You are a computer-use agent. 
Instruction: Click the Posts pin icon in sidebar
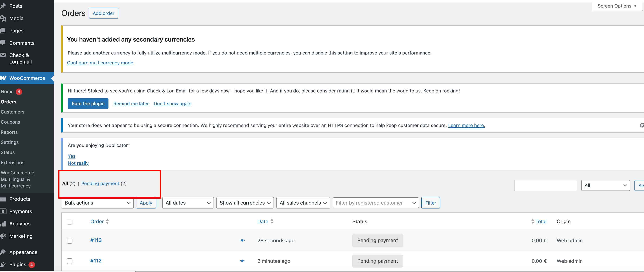point(3,6)
